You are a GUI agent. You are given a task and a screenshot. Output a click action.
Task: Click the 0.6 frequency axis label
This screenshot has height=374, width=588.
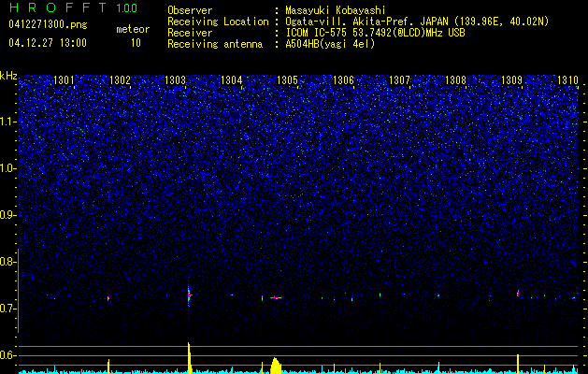[x=8, y=355]
